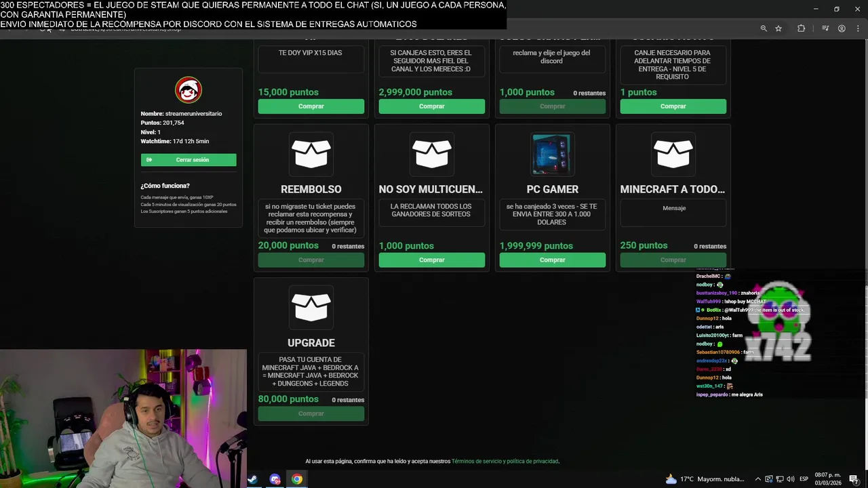This screenshot has width=868, height=488.
Task: Click the 20,000 puntos price
Action: coord(288,245)
